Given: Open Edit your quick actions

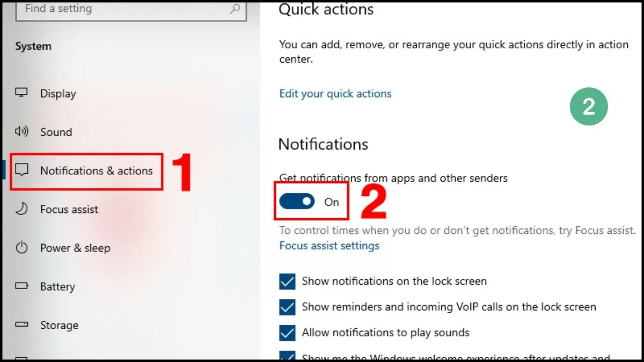Looking at the screenshot, I should click(335, 93).
